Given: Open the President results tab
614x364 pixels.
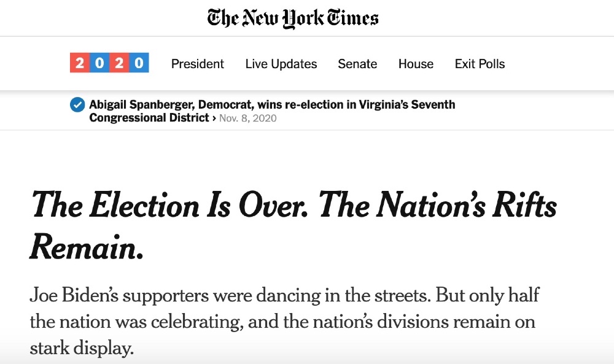Looking at the screenshot, I should coord(197,64).
